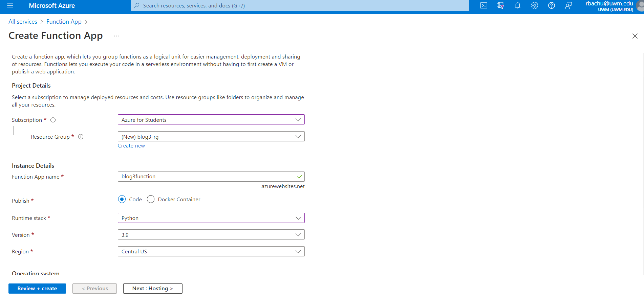Click the Create new resource group link
This screenshot has height=297, width=644.
point(131,146)
